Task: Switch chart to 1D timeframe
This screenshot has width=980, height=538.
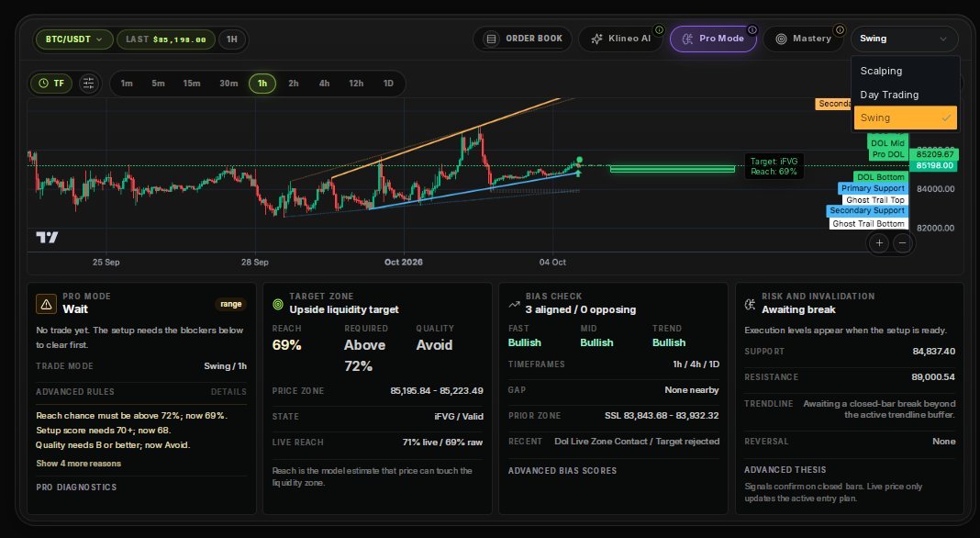Action: click(x=388, y=84)
